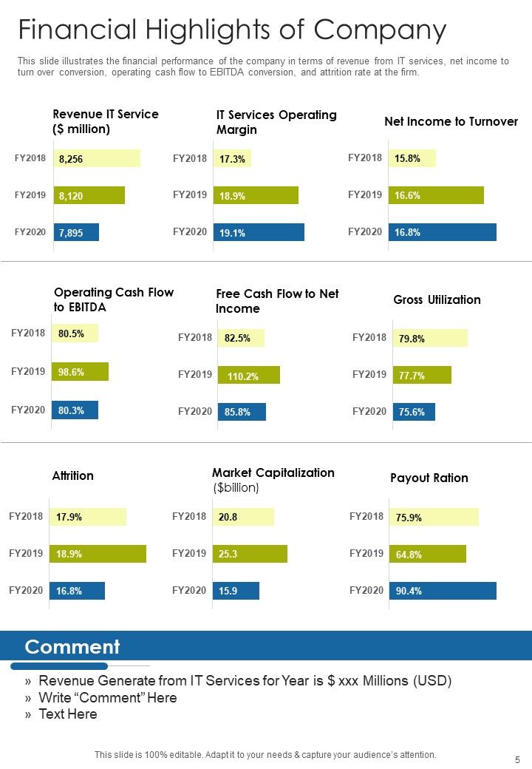
Task: Select the 25.3 Market Capitalization bar
Action: [250, 554]
